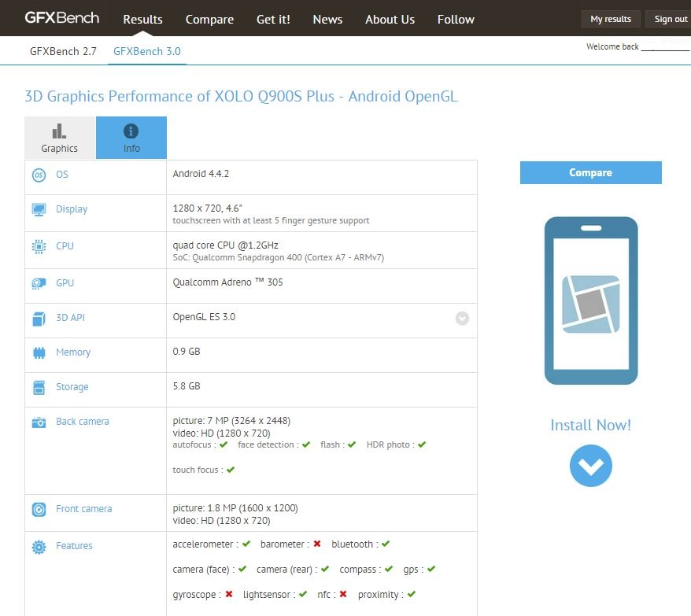Open About Us page
691x616 pixels.
(390, 20)
